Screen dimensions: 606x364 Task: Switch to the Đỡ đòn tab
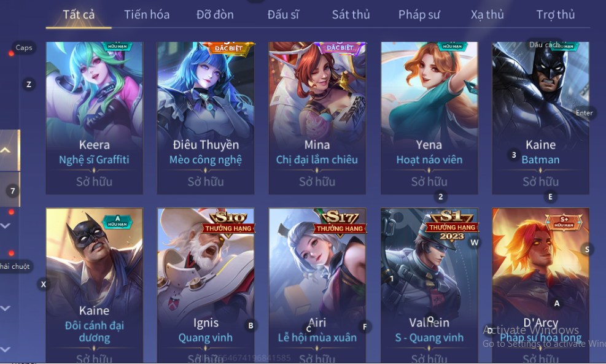coord(215,15)
